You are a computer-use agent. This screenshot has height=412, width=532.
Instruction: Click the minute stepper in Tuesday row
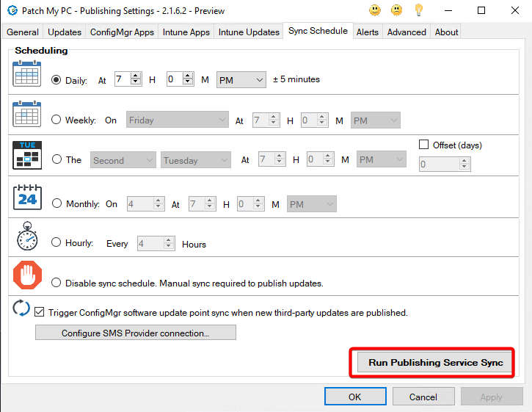(320, 159)
